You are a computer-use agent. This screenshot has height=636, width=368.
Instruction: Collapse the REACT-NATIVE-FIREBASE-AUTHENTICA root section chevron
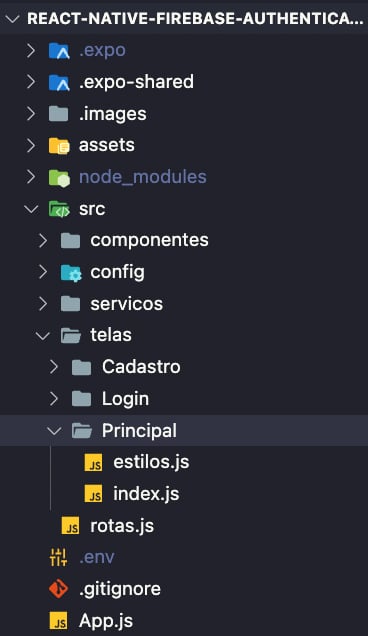(13, 19)
